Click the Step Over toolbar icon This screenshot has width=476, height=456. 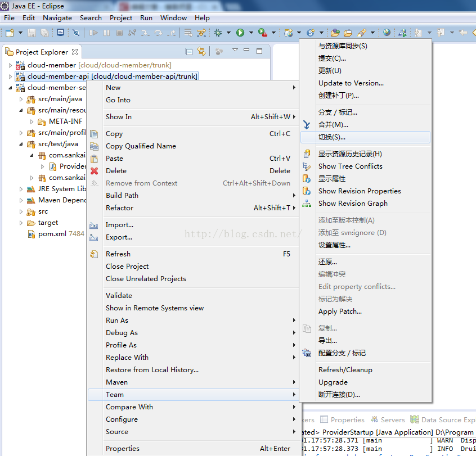(x=158, y=33)
